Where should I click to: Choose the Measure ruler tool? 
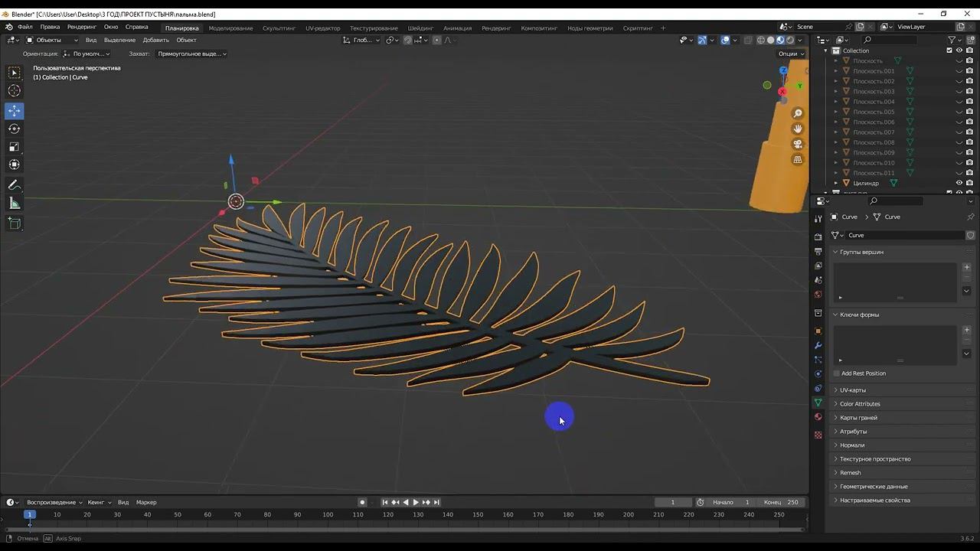pyautogui.click(x=15, y=204)
